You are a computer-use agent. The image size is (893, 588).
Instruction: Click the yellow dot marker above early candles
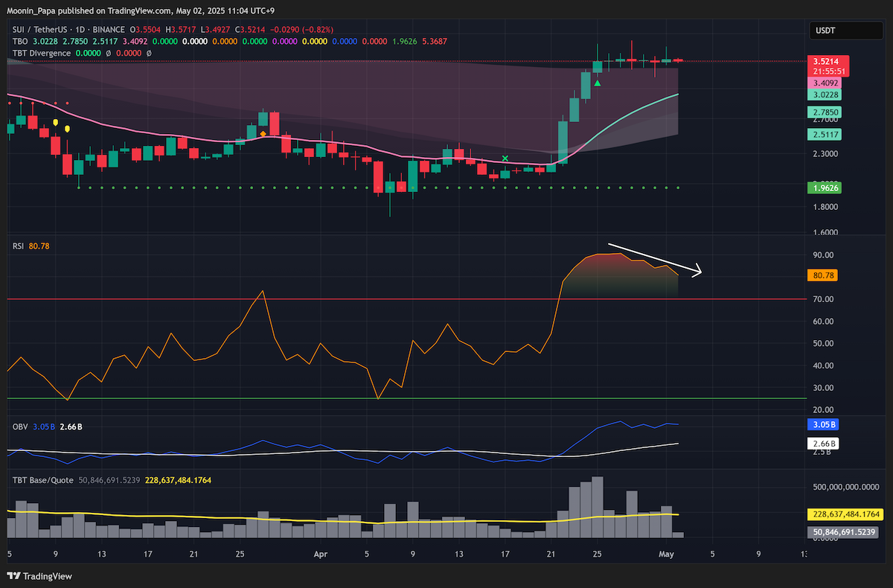[68, 129]
